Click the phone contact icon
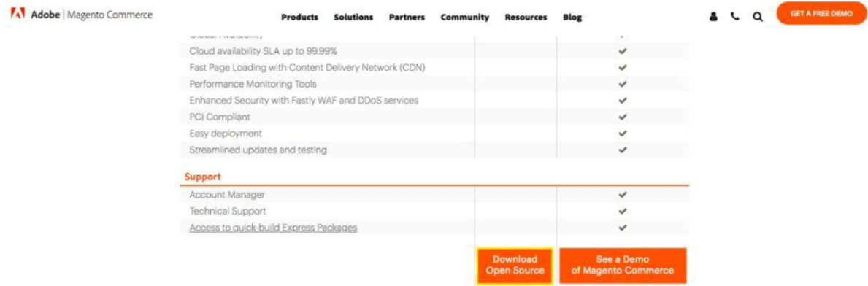The width and height of the screenshot is (868, 286). (735, 17)
